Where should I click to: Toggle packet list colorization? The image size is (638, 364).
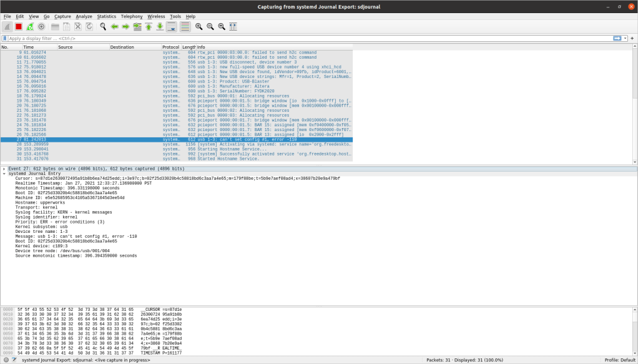coord(185,27)
